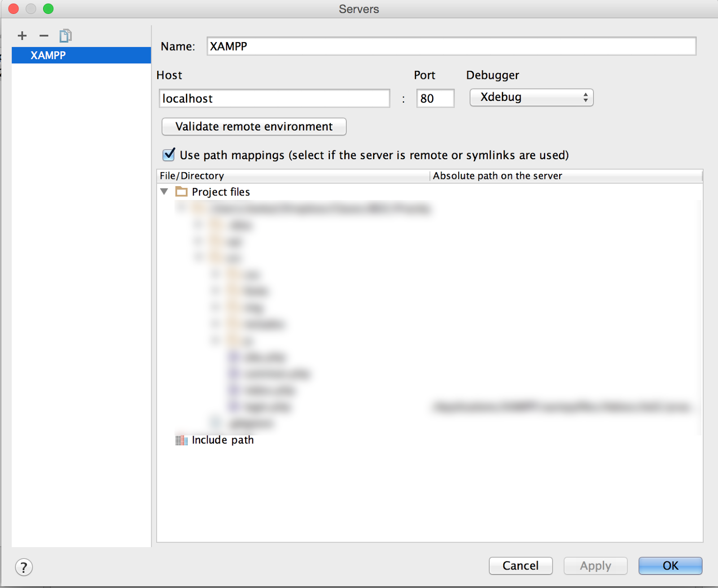Click the Port field showing 80
This screenshot has height=588, width=718.
coord(435,98)
